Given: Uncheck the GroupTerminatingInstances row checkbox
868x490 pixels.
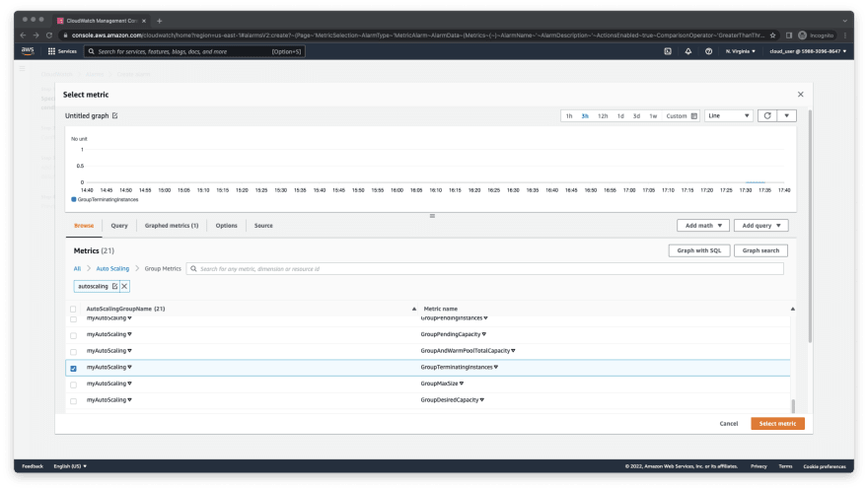Looking at the screenshot, I should (x=73, y=369).
